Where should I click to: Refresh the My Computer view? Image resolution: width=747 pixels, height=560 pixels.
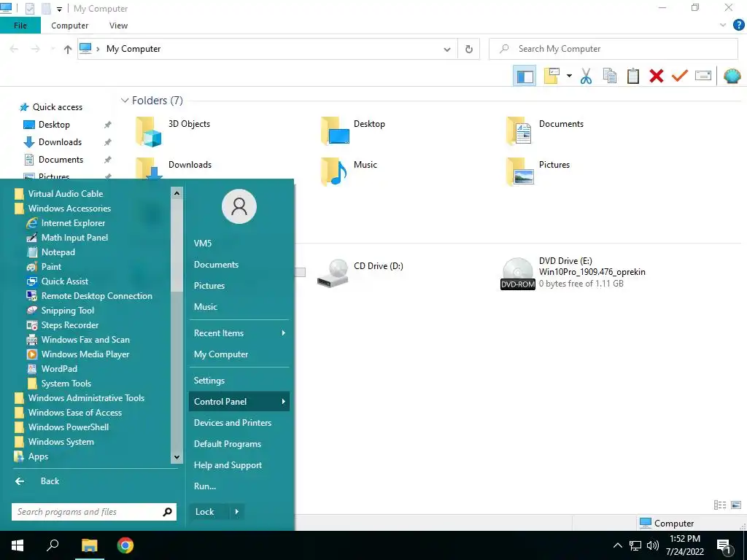click(469, 49)
